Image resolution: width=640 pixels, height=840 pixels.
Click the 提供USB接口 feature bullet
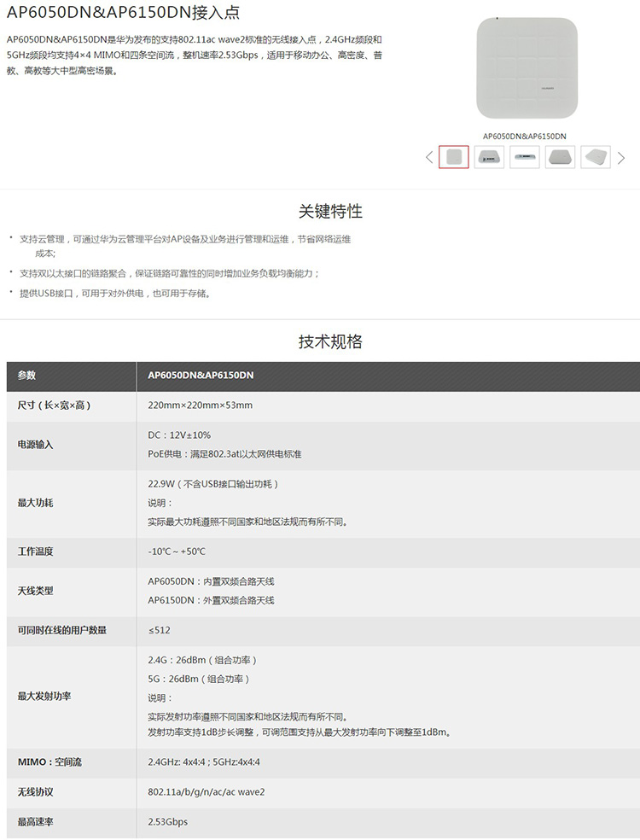115,294
